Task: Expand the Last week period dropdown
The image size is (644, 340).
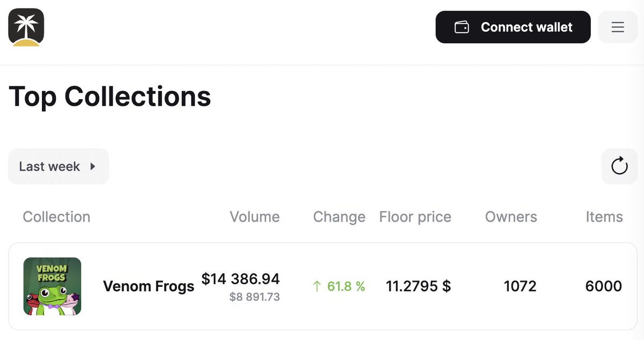Action: click(58, 166)
